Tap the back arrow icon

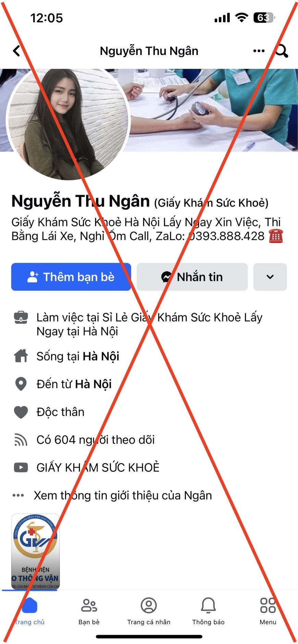[x=16, y=51]
